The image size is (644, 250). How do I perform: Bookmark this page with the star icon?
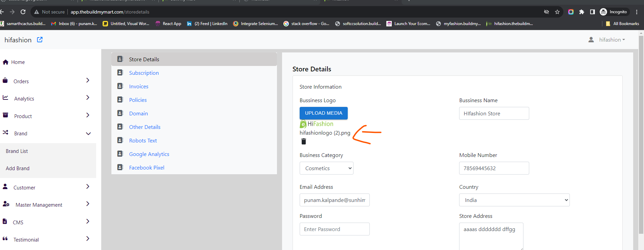coord(557,12)
